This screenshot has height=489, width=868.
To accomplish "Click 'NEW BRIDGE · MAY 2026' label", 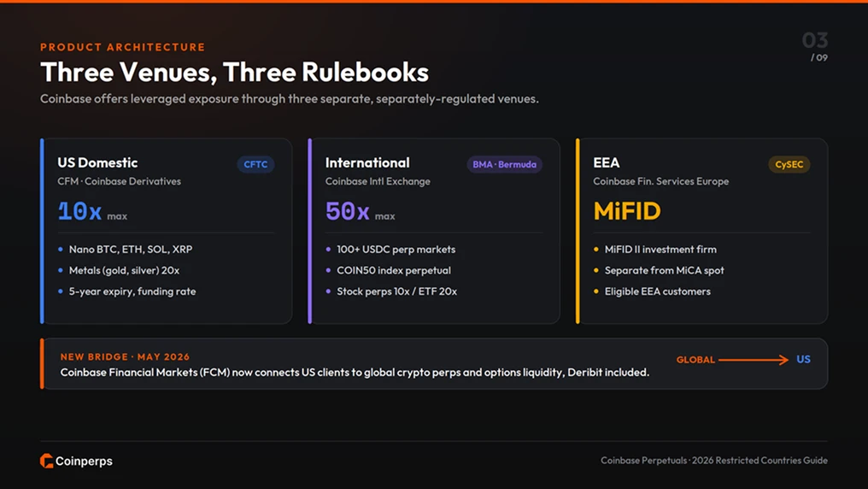I will pos(125,356).
